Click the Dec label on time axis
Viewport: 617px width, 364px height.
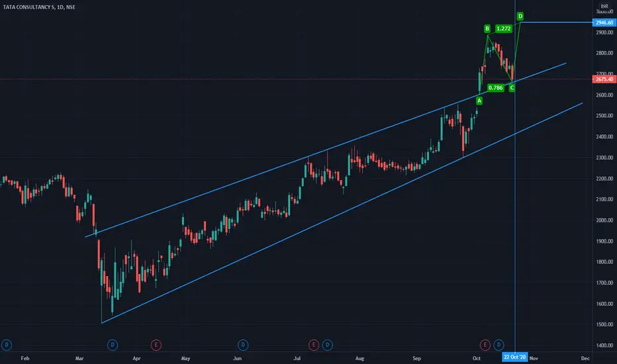585,358
